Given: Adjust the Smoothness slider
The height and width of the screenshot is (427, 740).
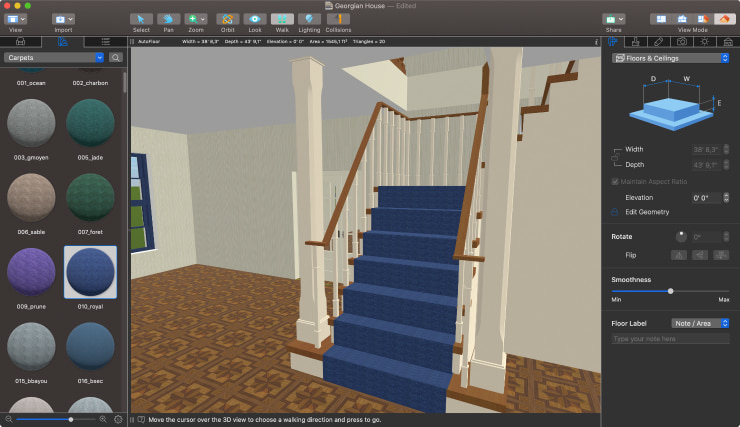Looking at the screenshot, I should (670, 291).
